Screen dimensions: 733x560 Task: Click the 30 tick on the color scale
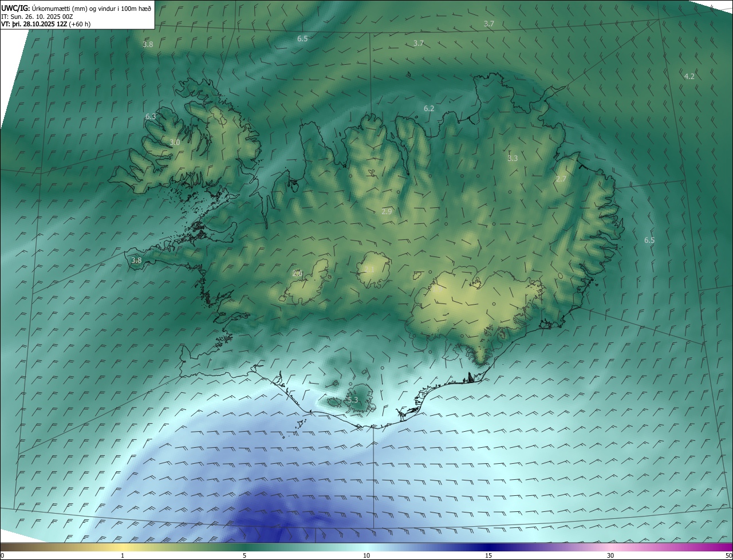pyautogui.click(x=610, y=555)
